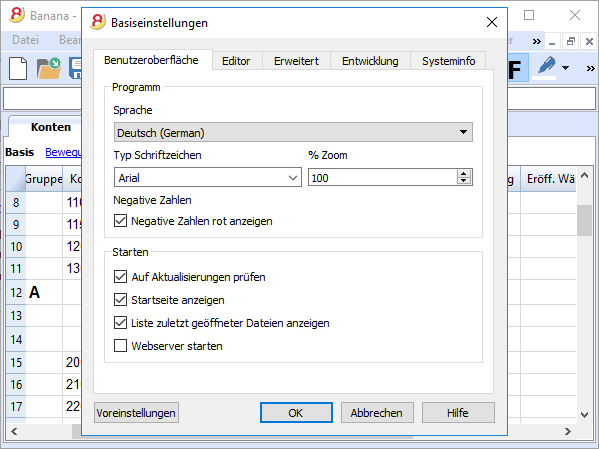Screen dimensions: 599x449
Task: Uncheck Negative Zahlen rot anzeigen
Action: [120, 220]
